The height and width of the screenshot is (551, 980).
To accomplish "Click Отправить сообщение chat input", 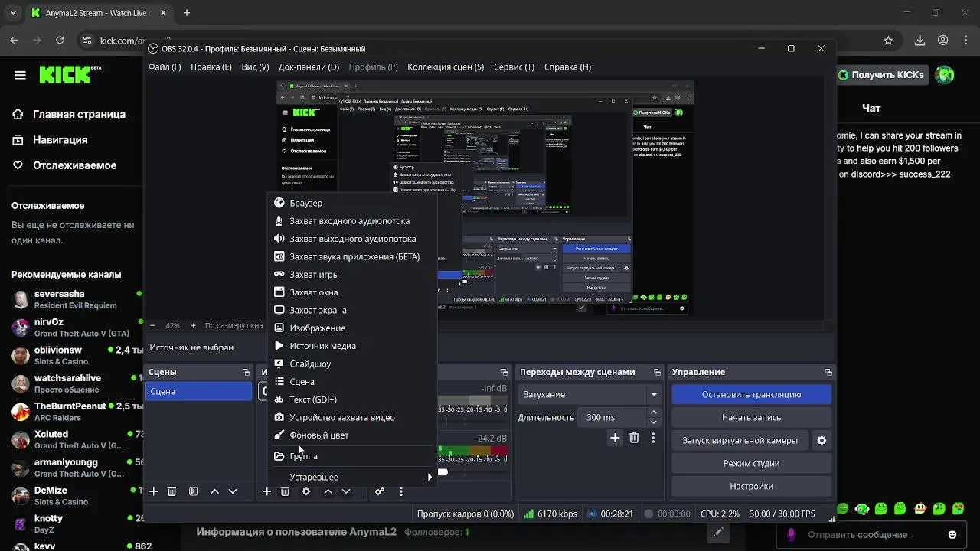I will 857,534.
